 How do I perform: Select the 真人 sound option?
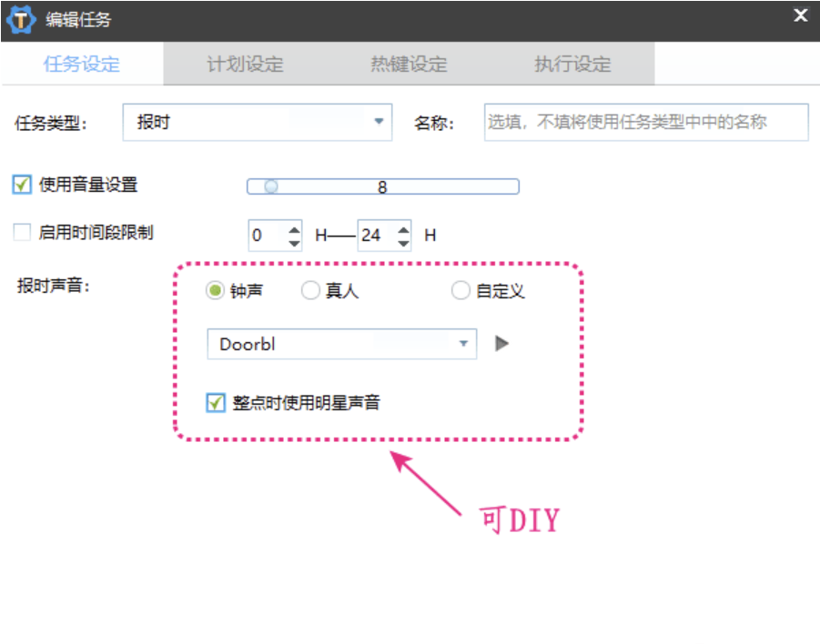(309, 290)
